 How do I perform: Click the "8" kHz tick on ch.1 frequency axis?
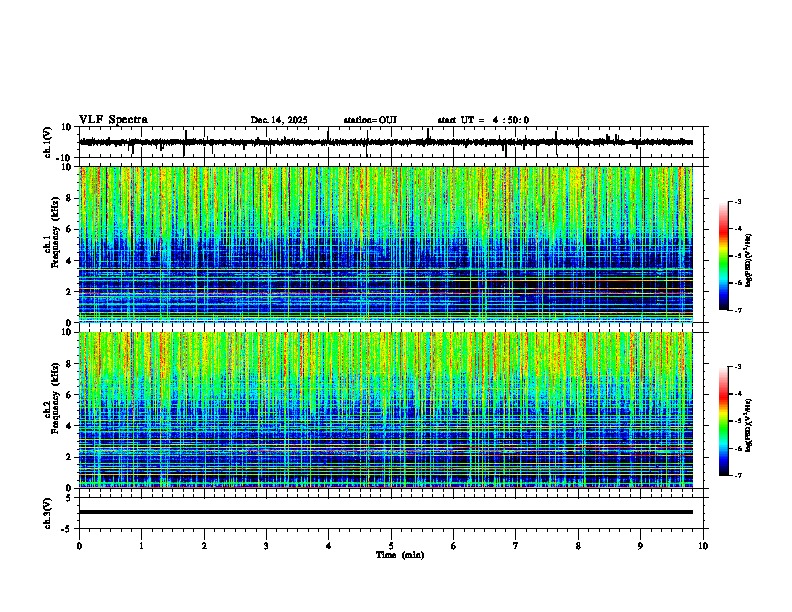[x=69, y=198]
